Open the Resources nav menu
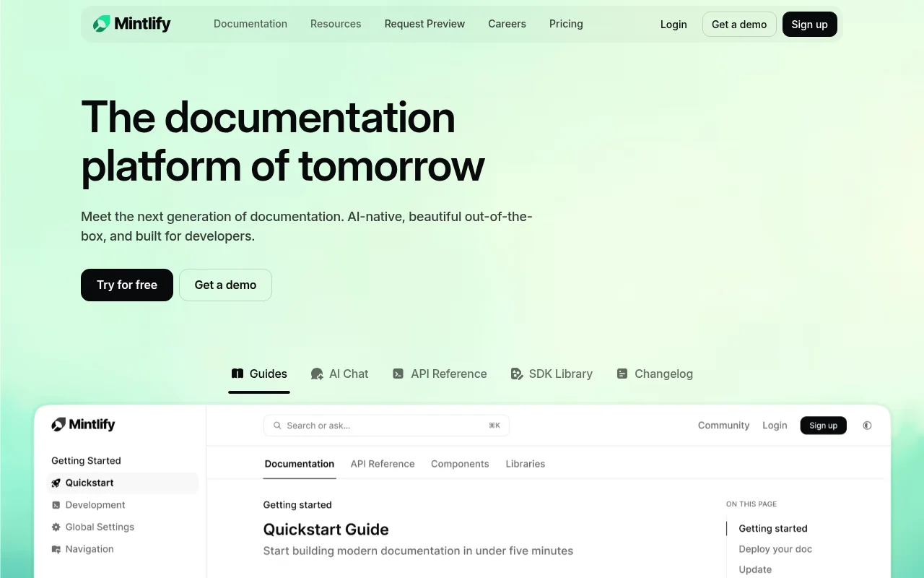Image resolution: width=924 pixels, height=578 pixels. pos(336,24)
